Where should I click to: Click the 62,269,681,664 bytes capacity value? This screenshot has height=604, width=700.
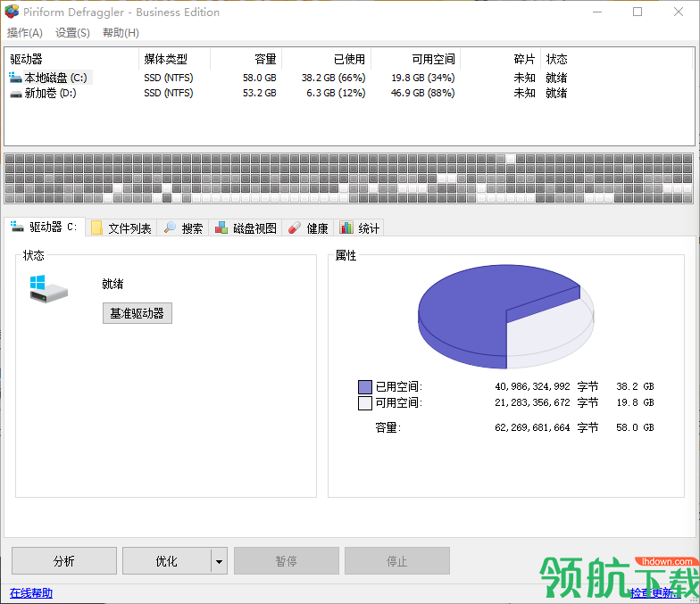(x=532, y=427)
